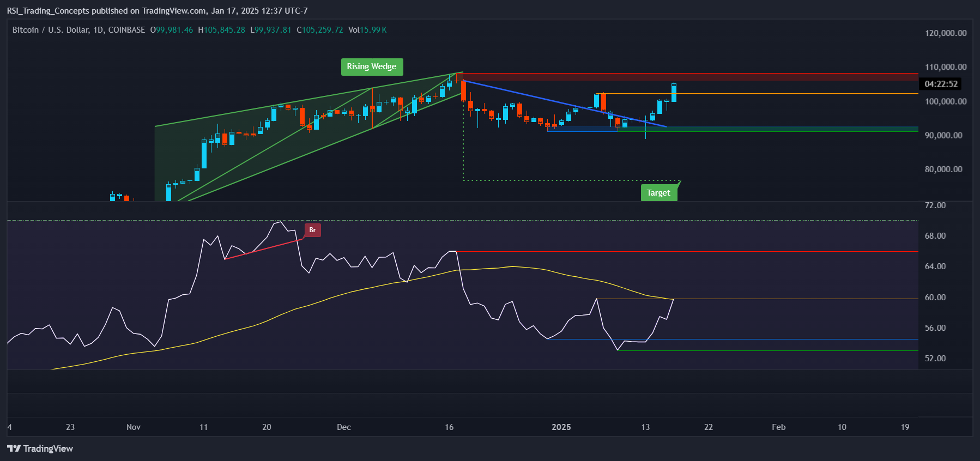Click the 100,000.00 price axis label

[x=946, y=101]
